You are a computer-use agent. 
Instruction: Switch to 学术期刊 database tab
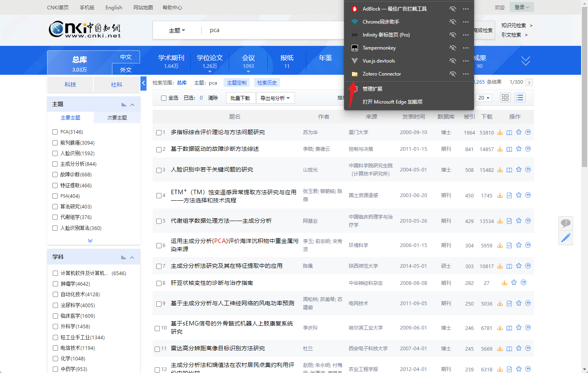pos(171,61)
